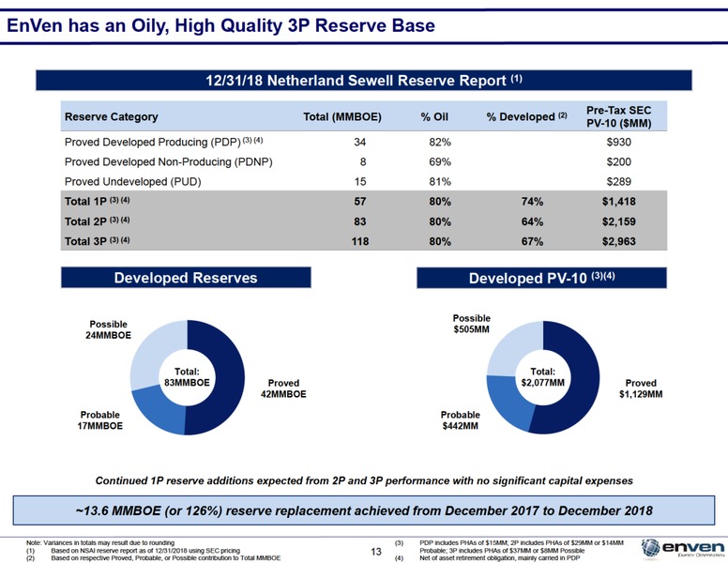Screen dimensions: 728x563
Task: Select PV-10 value $200
Action: (x=619, y=161)
